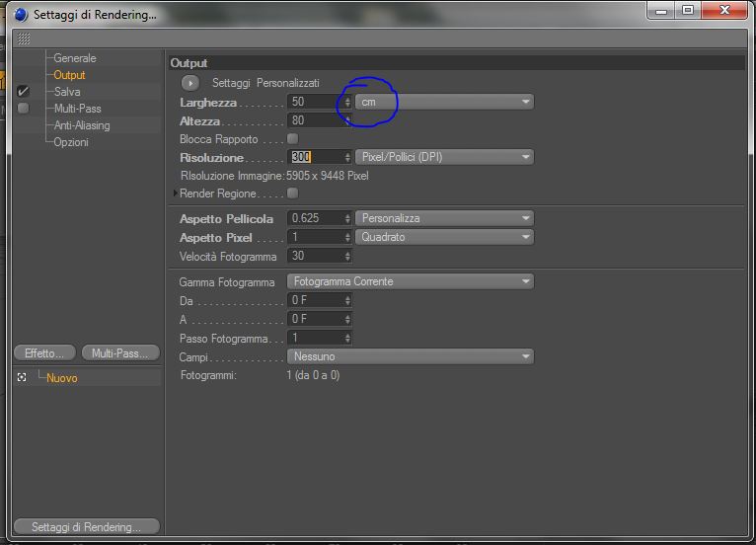Image resolution: width=756 pixels, height=545 pixels.
Task: Select Opzioni in the settings tree
Action: pos(71,142)
